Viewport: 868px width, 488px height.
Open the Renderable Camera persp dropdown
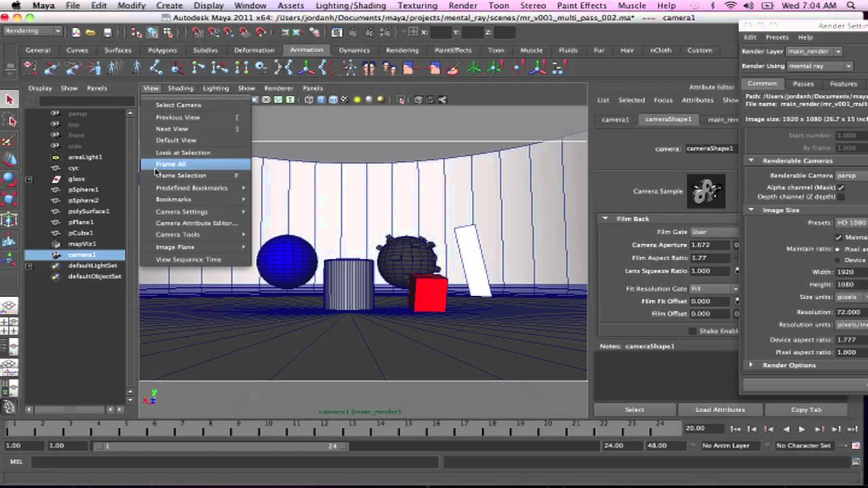pos(851,176)
